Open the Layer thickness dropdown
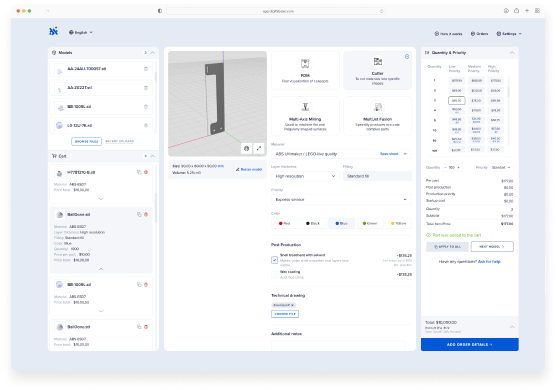This screenshot has width=558, height=391. point(305,176)
